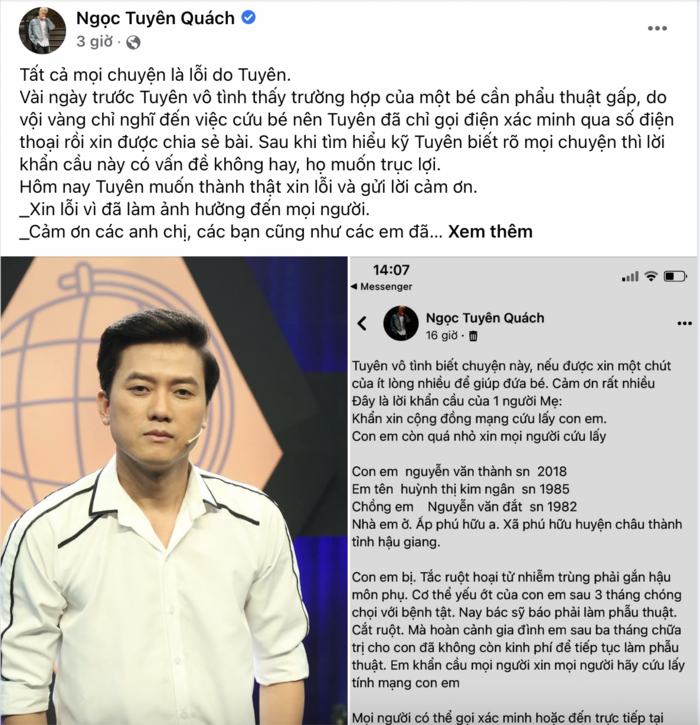Tap the battery indicator icon
Image resolution: width=700 pixels, height=725 pixels.
pyautogui.click(x=675, y=276)
